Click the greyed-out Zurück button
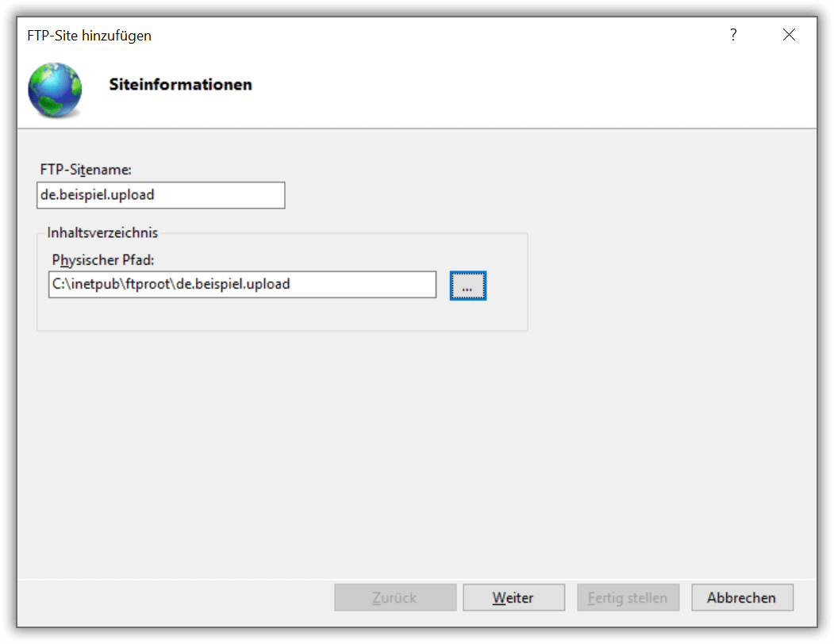Screen dimensions: 834x644 pyautogui.click(x=395, y=598)
